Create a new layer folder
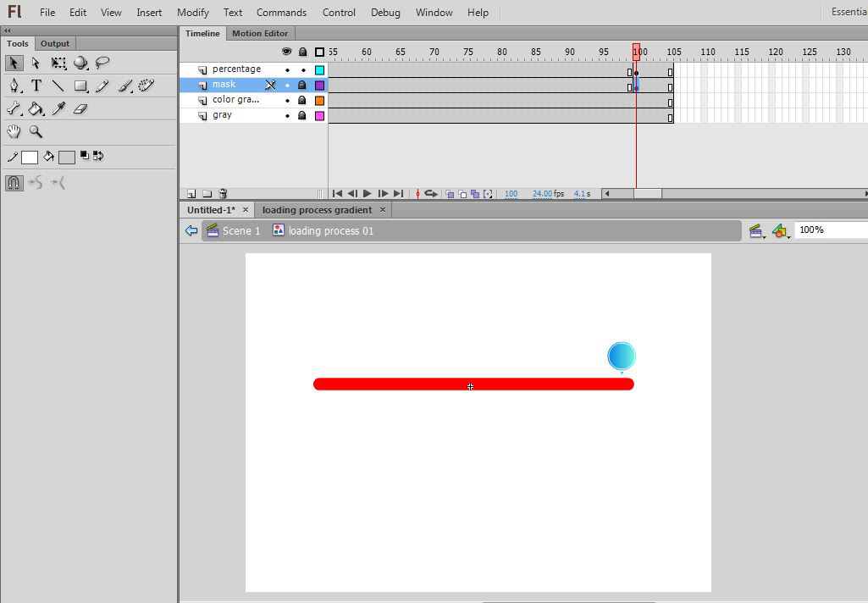This screenshot has width=868, height=603. [207, 194]
